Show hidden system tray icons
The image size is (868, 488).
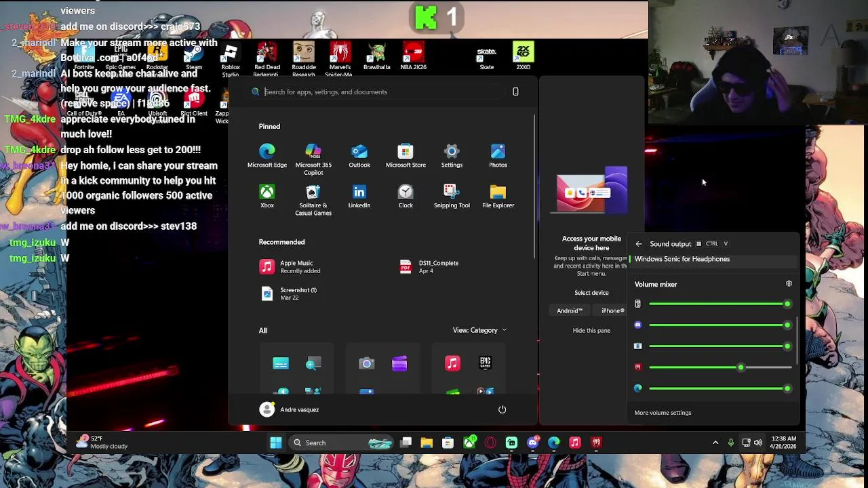pos(715,443)
